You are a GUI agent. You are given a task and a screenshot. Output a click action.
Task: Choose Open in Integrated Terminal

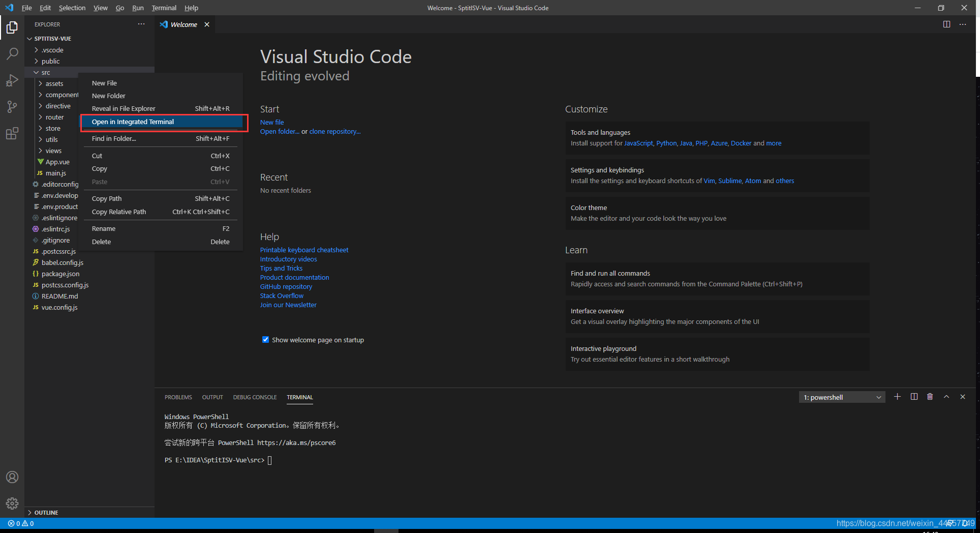tap(162, 122)
